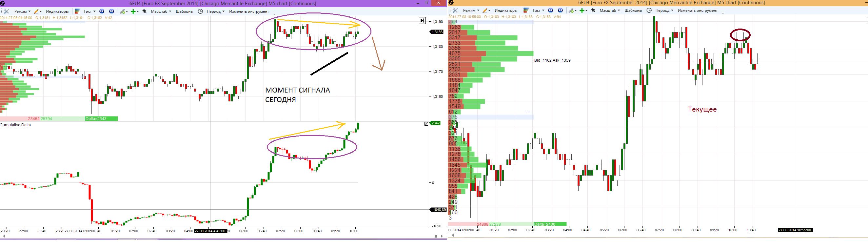
Task: Click Delta=2343 label on left chart
Action: [x=101, y=119]
